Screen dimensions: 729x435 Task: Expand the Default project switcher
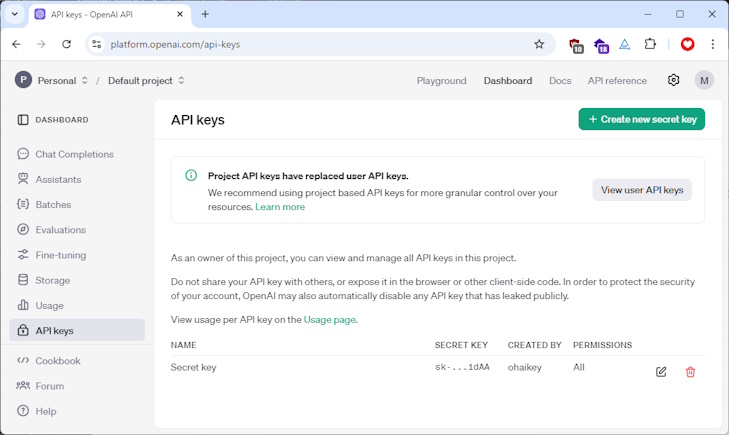tap(146, 80)
